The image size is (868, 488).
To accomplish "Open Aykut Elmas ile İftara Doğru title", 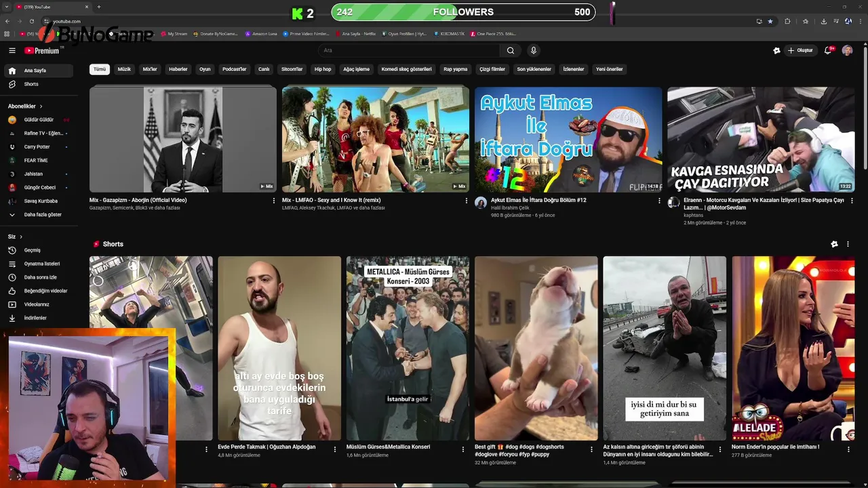I will coord(538,200).
